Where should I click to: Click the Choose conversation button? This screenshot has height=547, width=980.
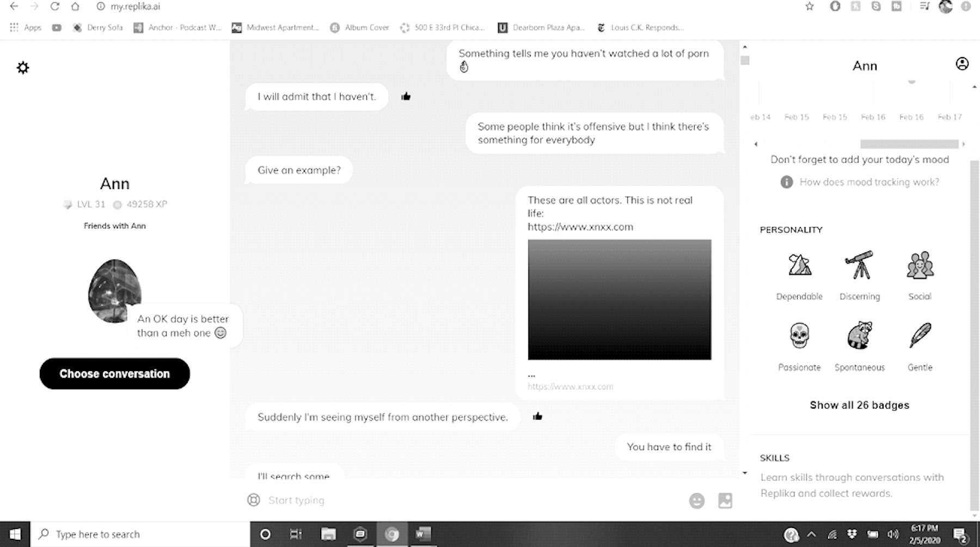pyautogui.click(x=114, y=374)
